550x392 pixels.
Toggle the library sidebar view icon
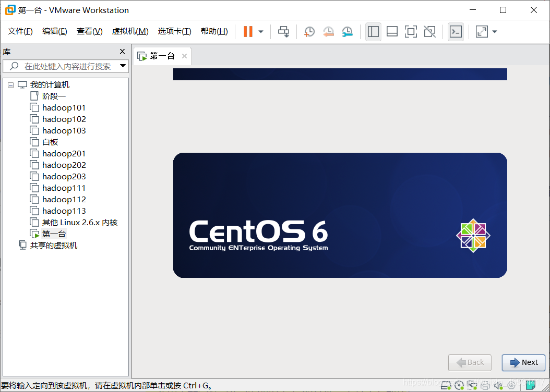coord(373,31)
